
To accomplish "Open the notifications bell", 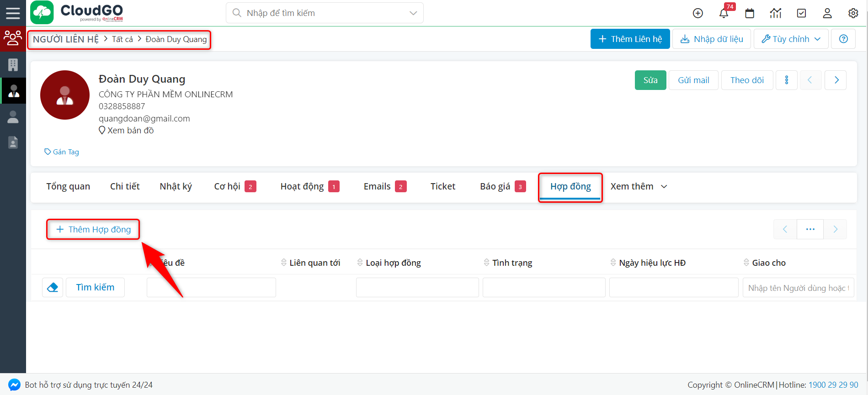I will pos(724,13).
